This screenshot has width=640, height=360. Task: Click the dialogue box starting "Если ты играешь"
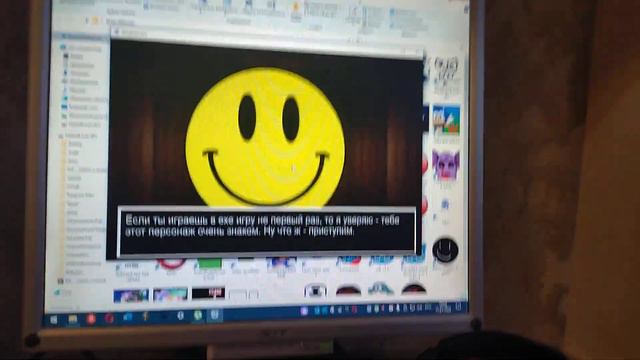267,231
